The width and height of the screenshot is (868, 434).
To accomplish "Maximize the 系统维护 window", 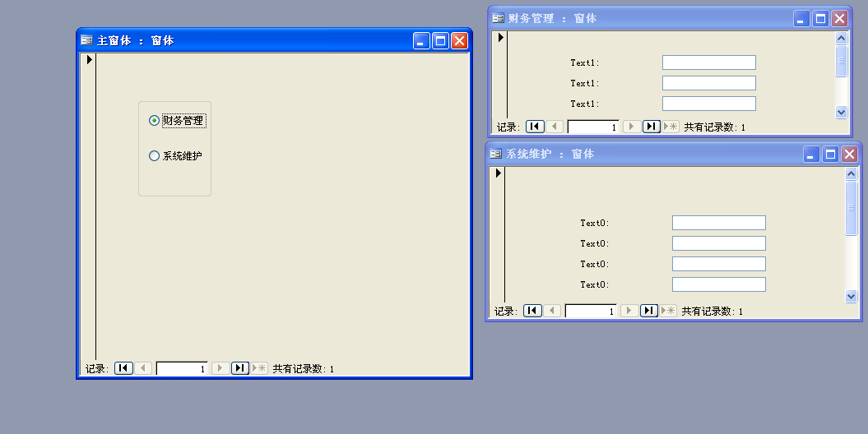I will pos(830,155).
